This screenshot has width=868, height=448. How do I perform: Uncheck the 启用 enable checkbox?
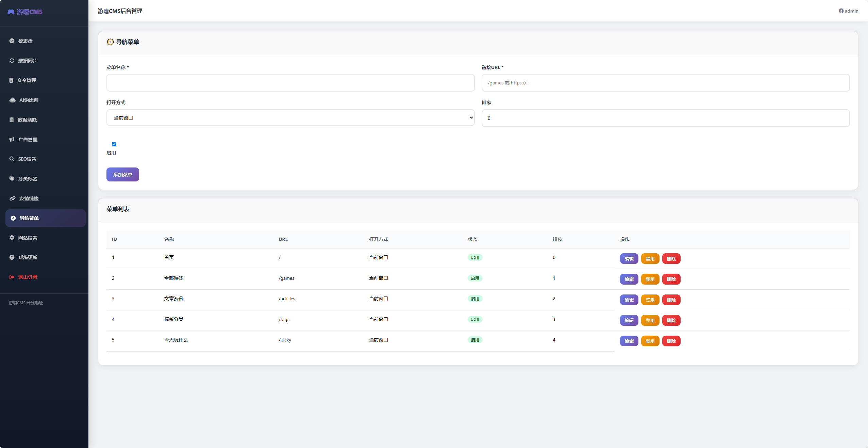pos(114,144)
